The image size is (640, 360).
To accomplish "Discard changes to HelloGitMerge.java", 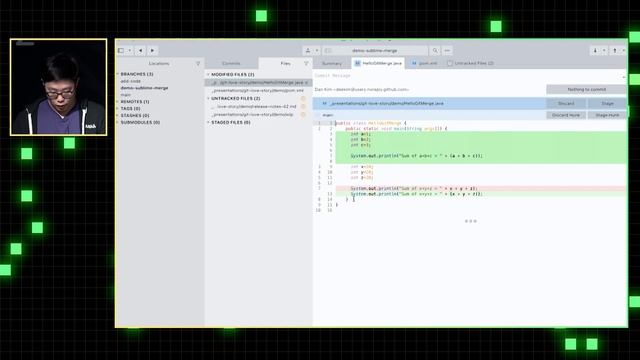I will (x=566, y=104).
